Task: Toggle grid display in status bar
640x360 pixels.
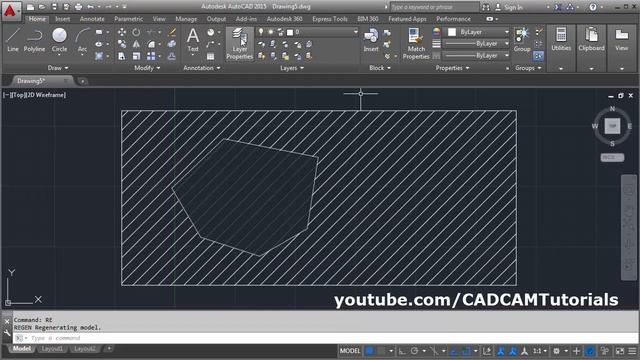Action: pyautogui.click(x=370, y=351)
